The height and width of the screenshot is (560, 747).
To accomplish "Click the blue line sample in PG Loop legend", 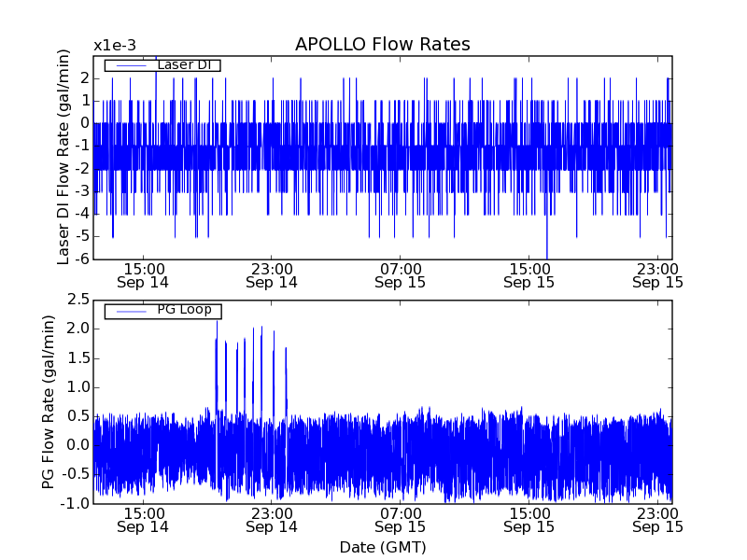I will click(x=130, y=311).
